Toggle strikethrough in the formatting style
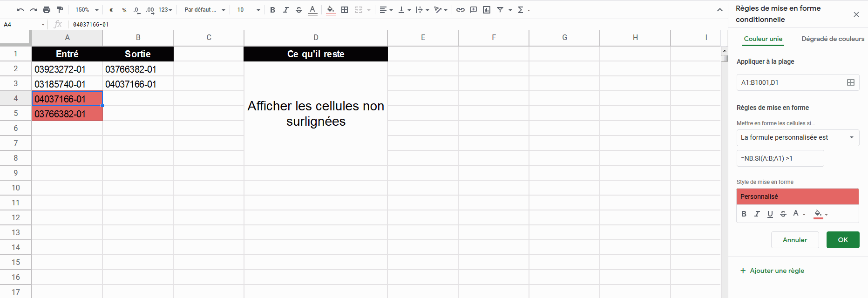Screen dimensions: 868x298 tap(783, 214)
